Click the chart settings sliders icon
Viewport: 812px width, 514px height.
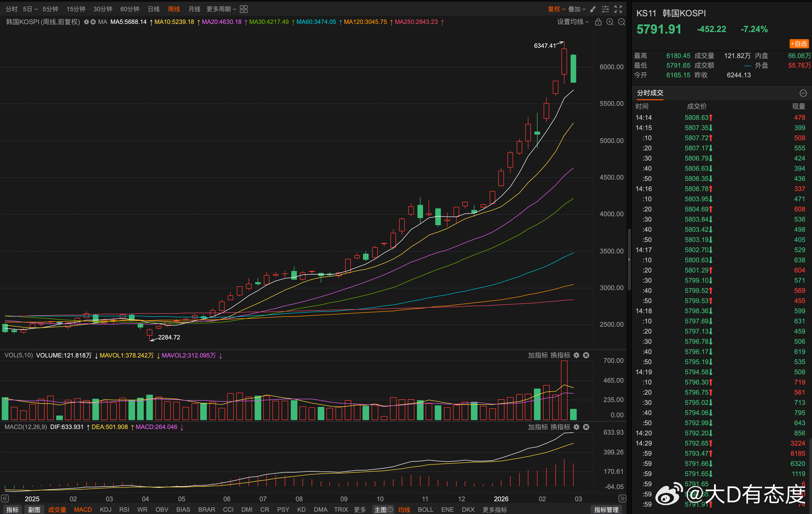click(x=606, y=9)
